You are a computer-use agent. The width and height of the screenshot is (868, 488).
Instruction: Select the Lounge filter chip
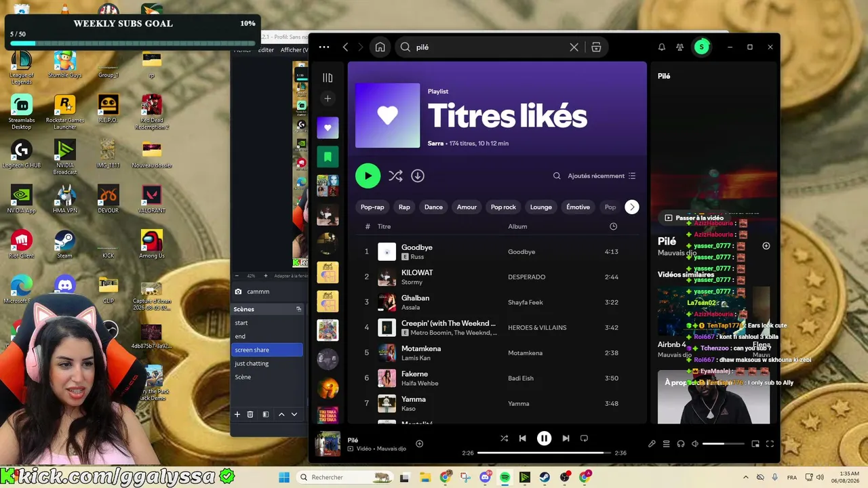pos(541,207)
